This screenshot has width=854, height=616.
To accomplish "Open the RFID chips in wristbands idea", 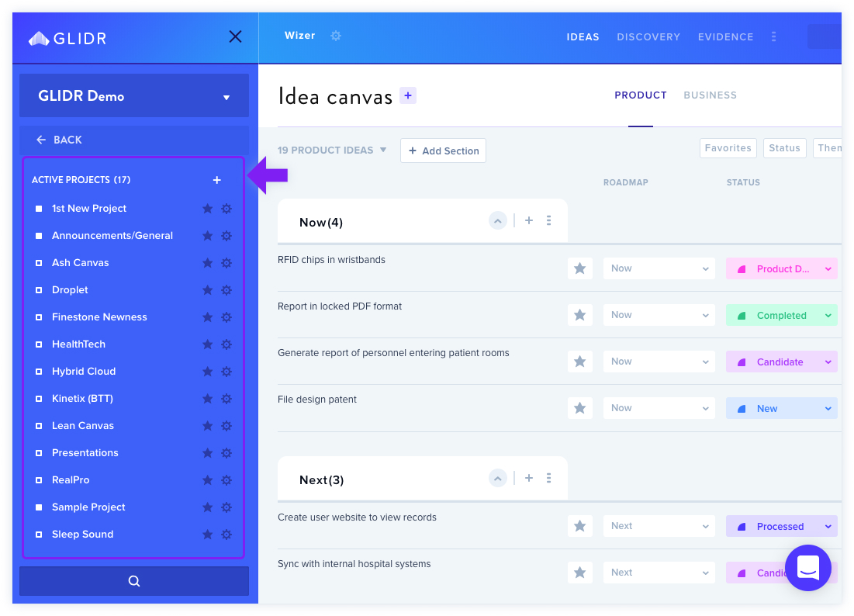I will coord(331,260).
